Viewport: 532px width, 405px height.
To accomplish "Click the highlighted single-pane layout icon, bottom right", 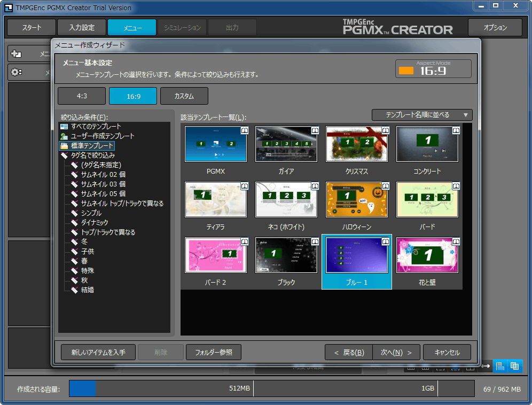I will pos(500,366).
